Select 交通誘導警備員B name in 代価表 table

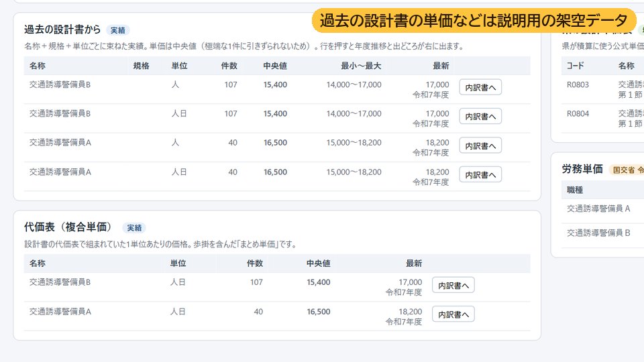click(x=60, y=282)
